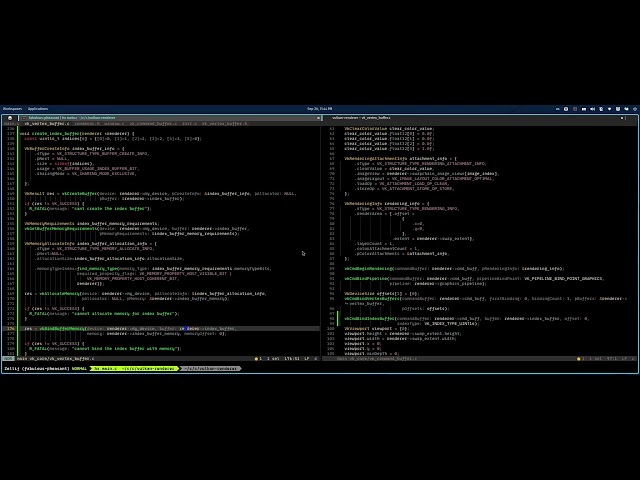This screenshot has height=480, width=640.
Task: Click 'vk_core/vk_command_buffer.c' in right statusline
Action: [384, 359]
